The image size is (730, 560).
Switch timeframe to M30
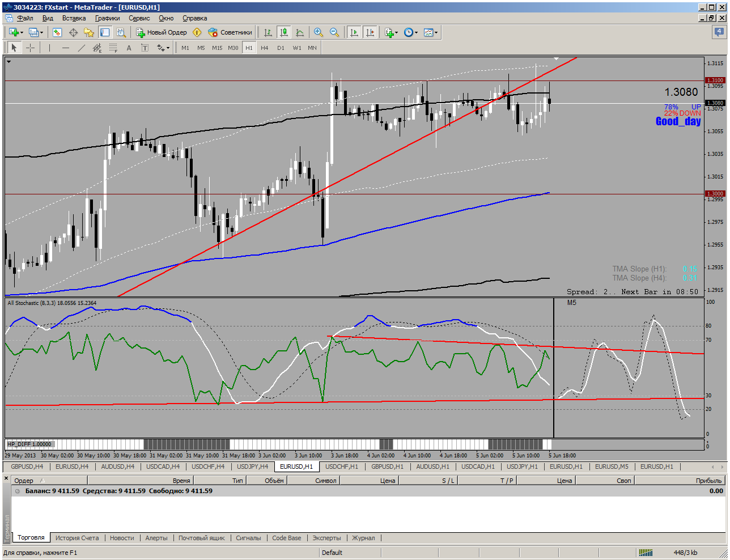(233, 48)
